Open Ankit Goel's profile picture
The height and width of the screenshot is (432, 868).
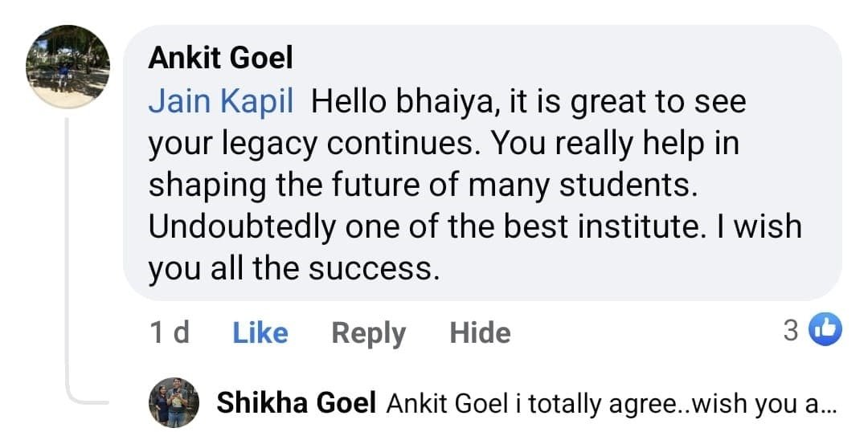[68, 67]
